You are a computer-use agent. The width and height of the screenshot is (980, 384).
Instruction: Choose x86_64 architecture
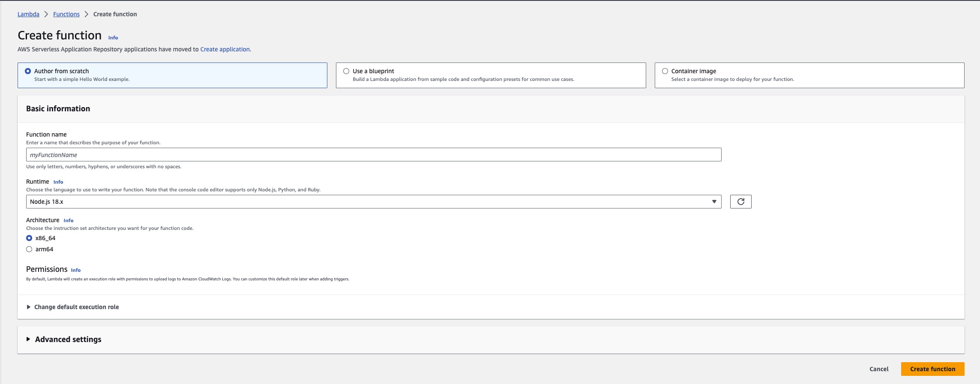point(29,238)
